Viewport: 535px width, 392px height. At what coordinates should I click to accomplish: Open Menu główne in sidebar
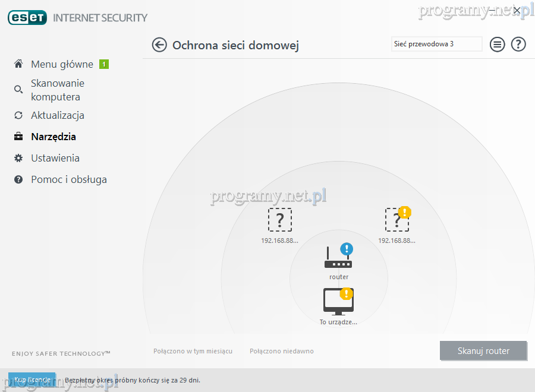click(62, 64)
